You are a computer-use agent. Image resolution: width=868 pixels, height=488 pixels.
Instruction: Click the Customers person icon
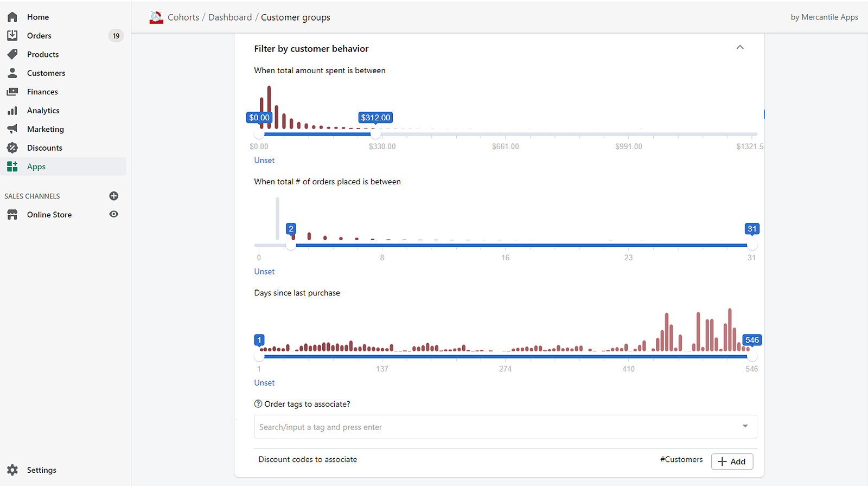click(x=12, y=73)
